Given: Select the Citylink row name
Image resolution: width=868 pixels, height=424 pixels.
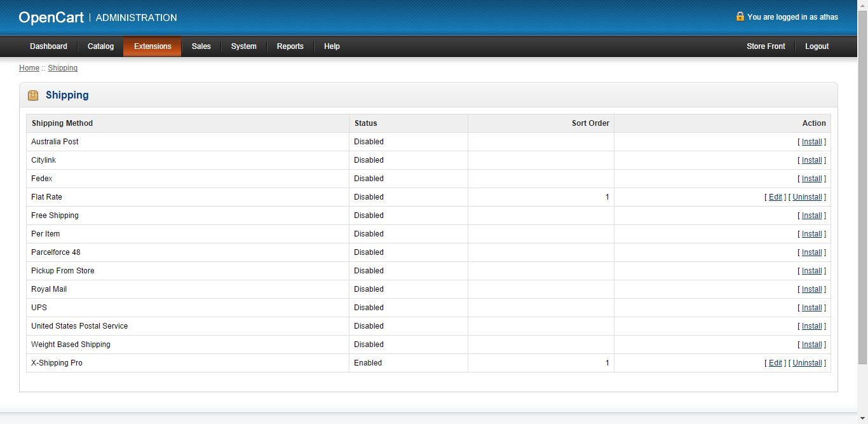Looking at the screenshot, I should pos(43,160).
